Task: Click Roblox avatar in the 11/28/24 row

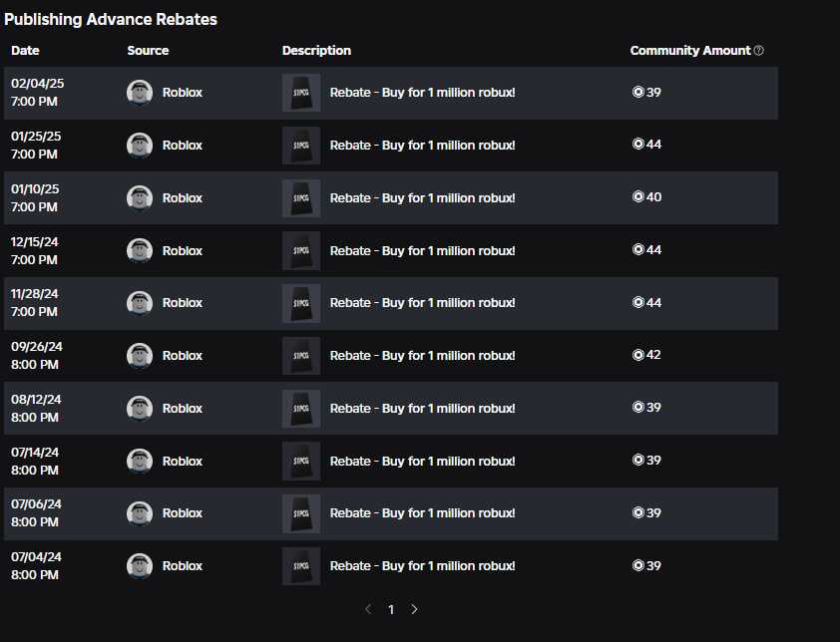Action: [140, 303]
